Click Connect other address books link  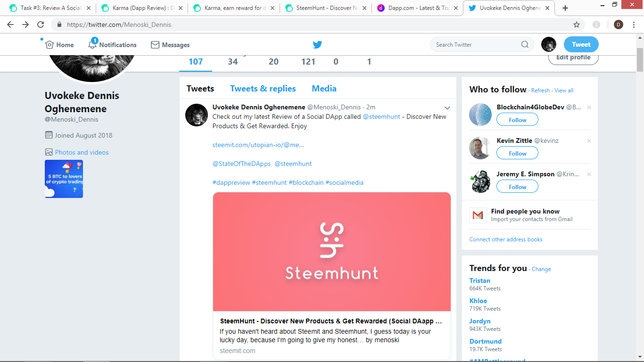[x=506, y=239]
